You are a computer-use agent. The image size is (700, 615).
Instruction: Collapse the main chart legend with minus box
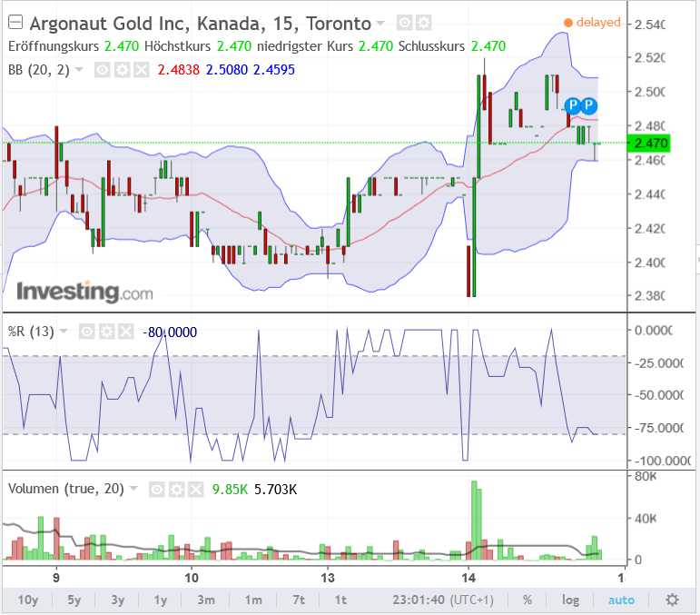pyautogui.click(x=15, y=22)
